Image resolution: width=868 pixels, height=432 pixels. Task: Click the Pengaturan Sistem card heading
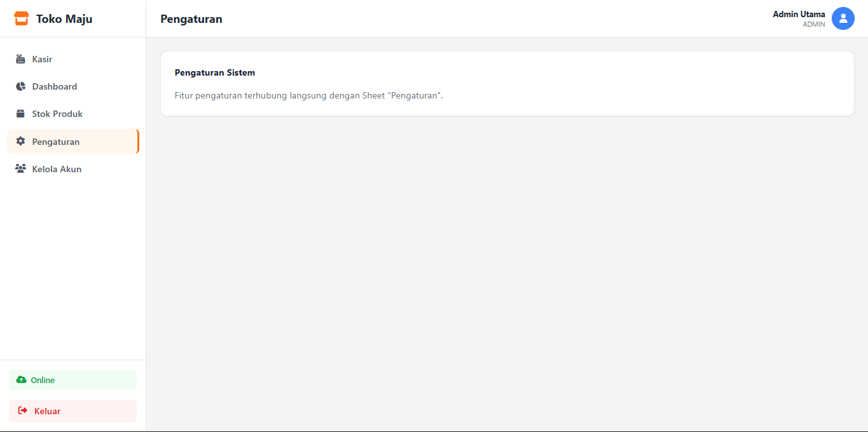pos(215,72)
